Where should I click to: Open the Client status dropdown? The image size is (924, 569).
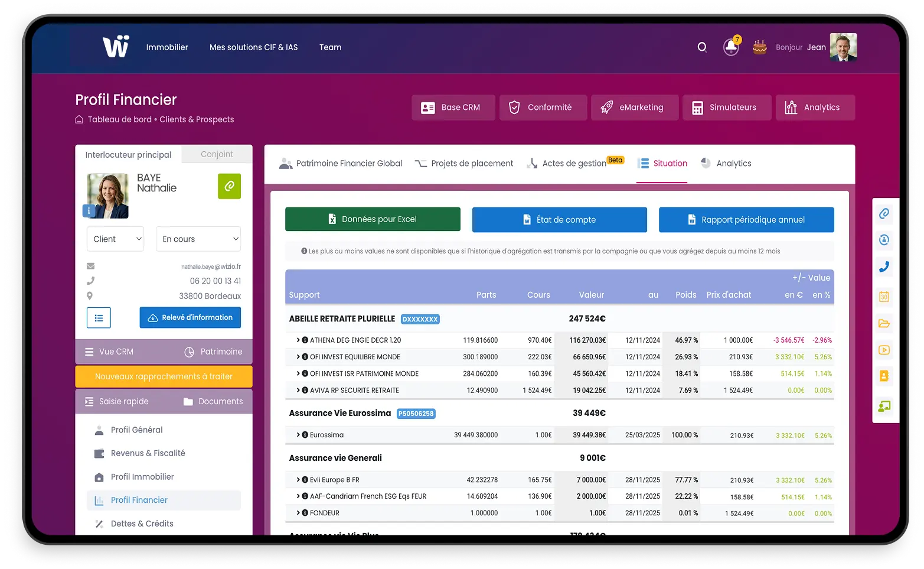(x=116, y=239)
